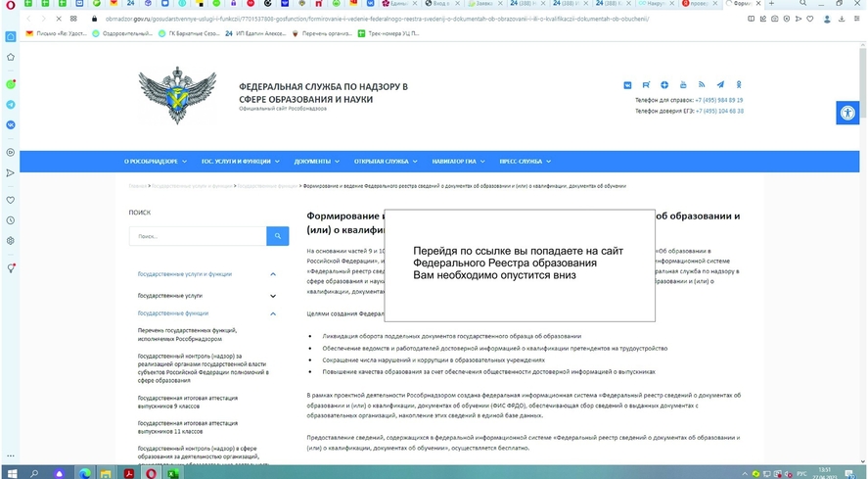This screenshot has height=479, width=868.
Task: Click Rosobrnadzor YouTube social icon
Action: point(683,85)
